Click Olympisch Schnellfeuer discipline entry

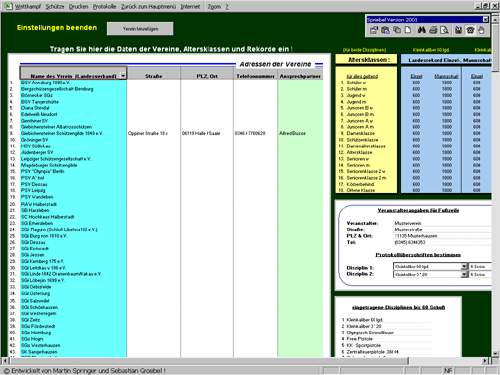coord(370,333)
